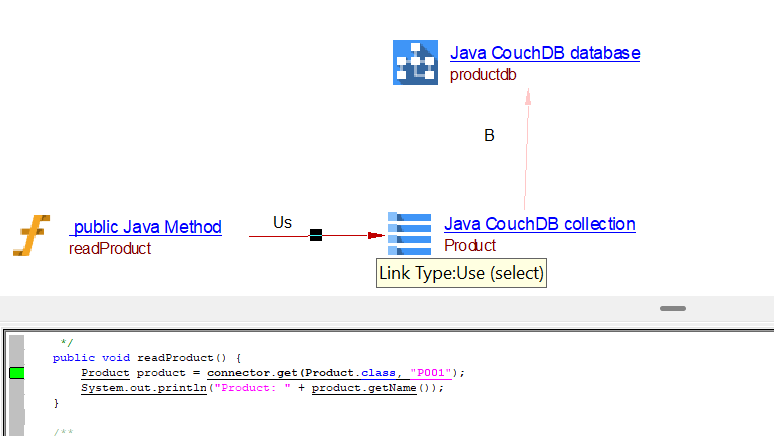Click the Java CouchDB collection icon
Image resolution: width=774 pixels, height=436 pixels.
click(409, 234)
